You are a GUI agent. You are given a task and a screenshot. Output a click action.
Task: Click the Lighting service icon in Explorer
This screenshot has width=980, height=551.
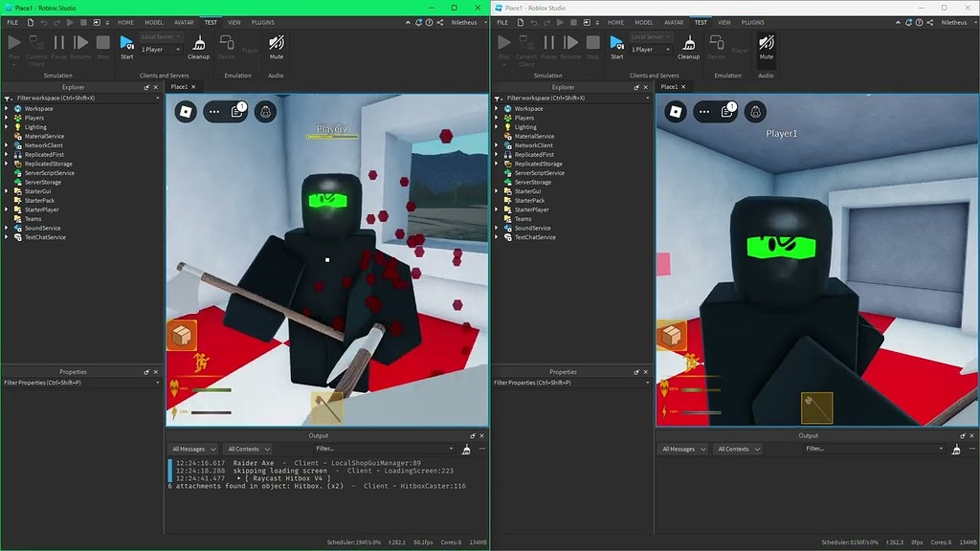pyautogui.click(x=17, y=127)
